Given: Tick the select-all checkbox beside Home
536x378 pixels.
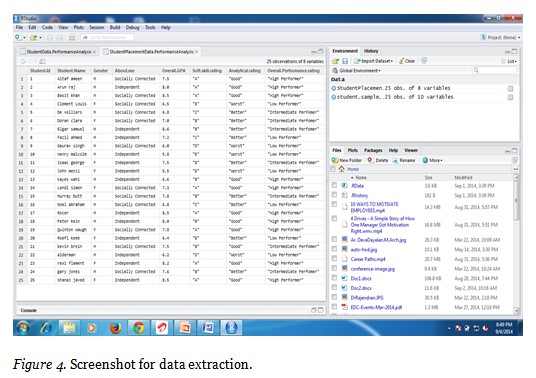Looking at the screenshot, I should (333, 169).
